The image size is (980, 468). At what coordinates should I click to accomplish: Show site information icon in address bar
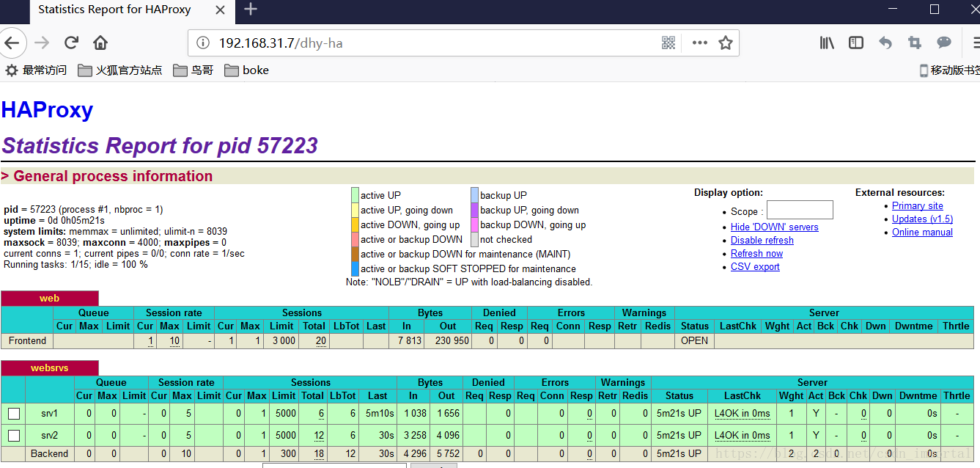click(x=204, y=43)
